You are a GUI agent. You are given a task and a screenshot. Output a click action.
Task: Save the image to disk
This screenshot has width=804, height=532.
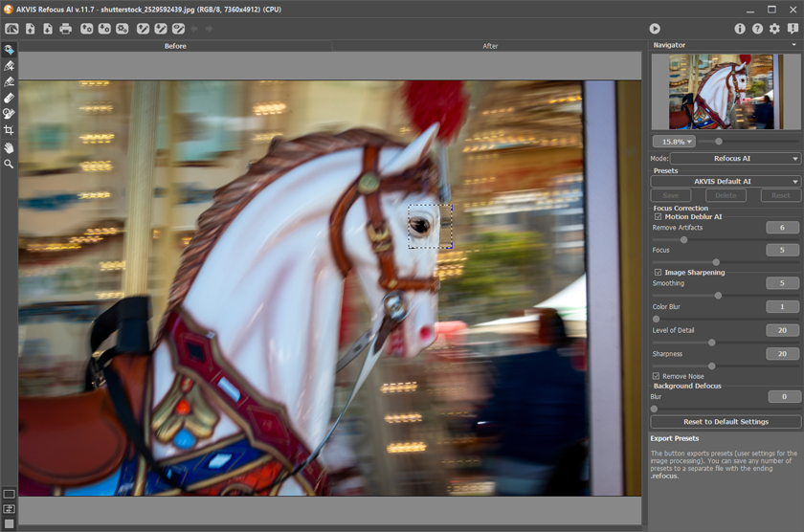click(48, 29)
